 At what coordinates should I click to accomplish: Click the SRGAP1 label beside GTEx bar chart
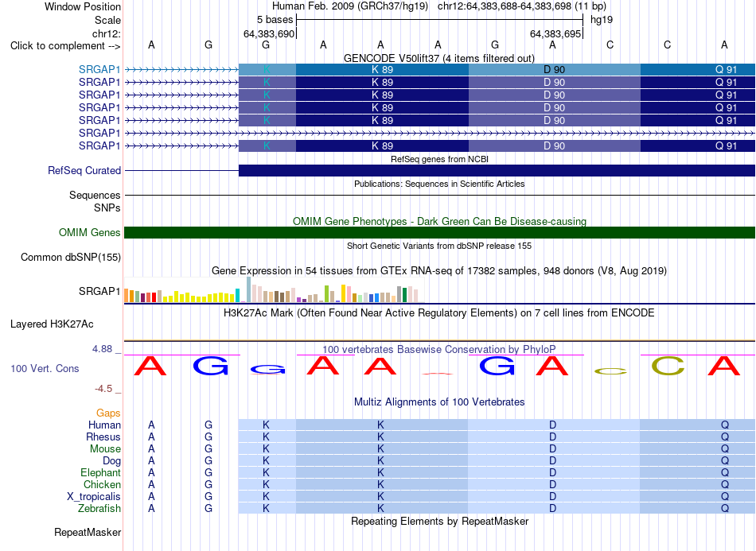[x=99, y=291]
